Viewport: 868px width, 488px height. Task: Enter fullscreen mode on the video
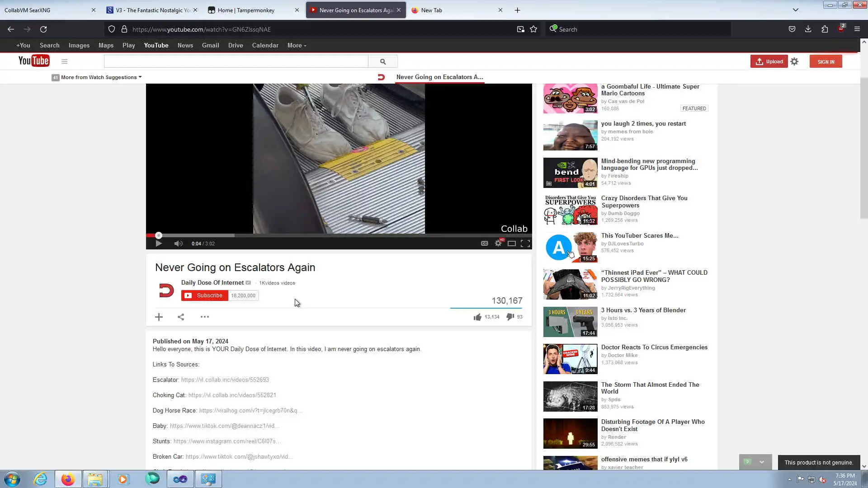525,244
